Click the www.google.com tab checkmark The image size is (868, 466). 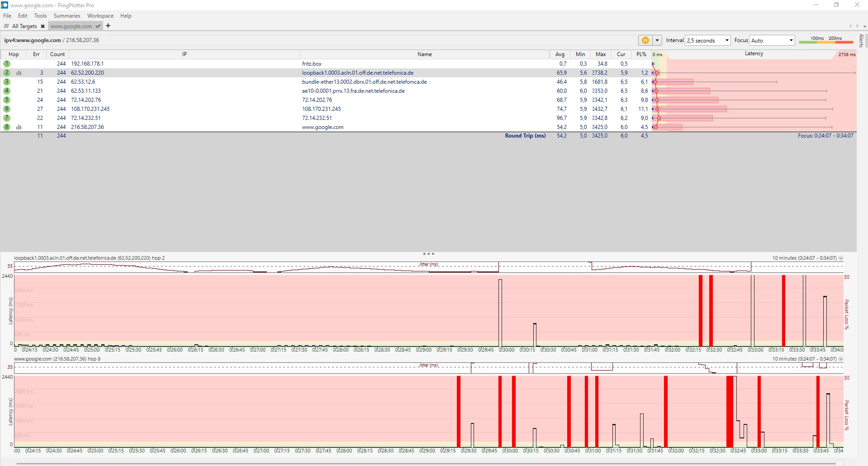coord(98,26)
